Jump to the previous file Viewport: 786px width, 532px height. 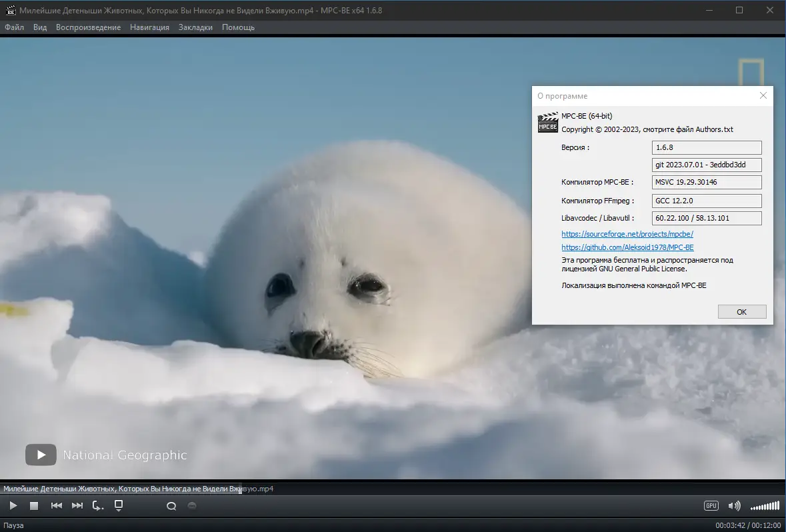[57, 506]
